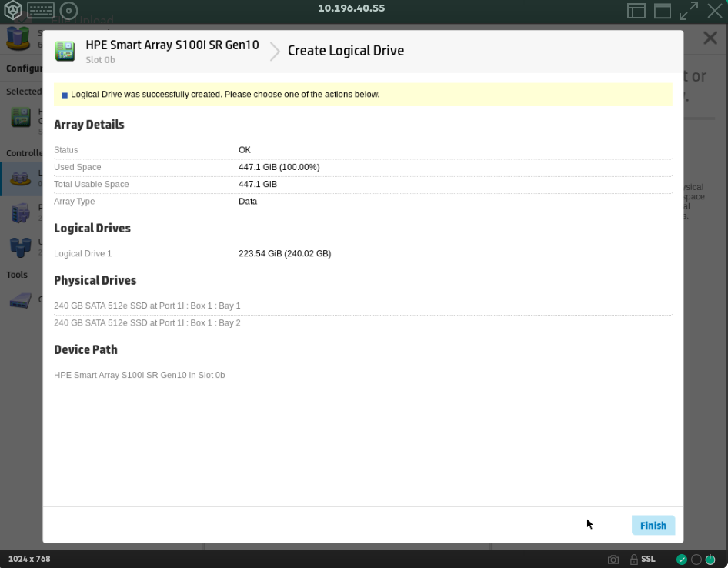Open the remote console menu hexagon icon
This screenshot has width=728, height=568.
click(x=13, y=10)
